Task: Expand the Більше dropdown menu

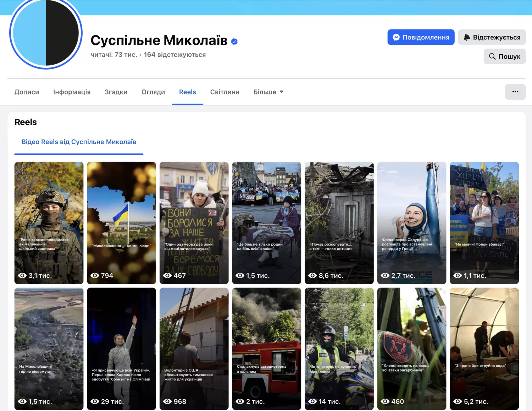Action: coord(268,92)
